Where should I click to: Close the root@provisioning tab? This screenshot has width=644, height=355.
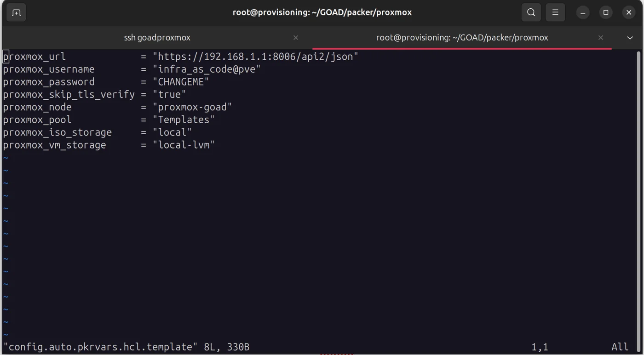(x=600, y=38)
